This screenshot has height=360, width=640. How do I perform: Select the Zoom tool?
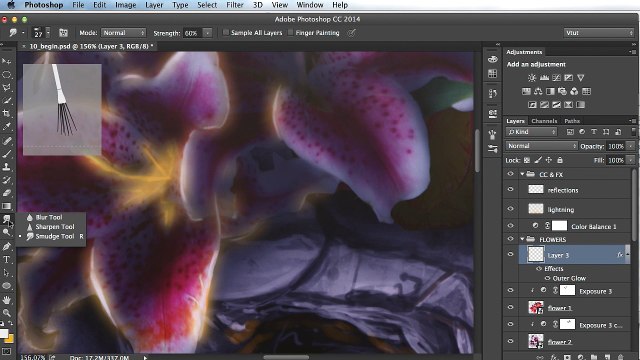tap(7, 313)
